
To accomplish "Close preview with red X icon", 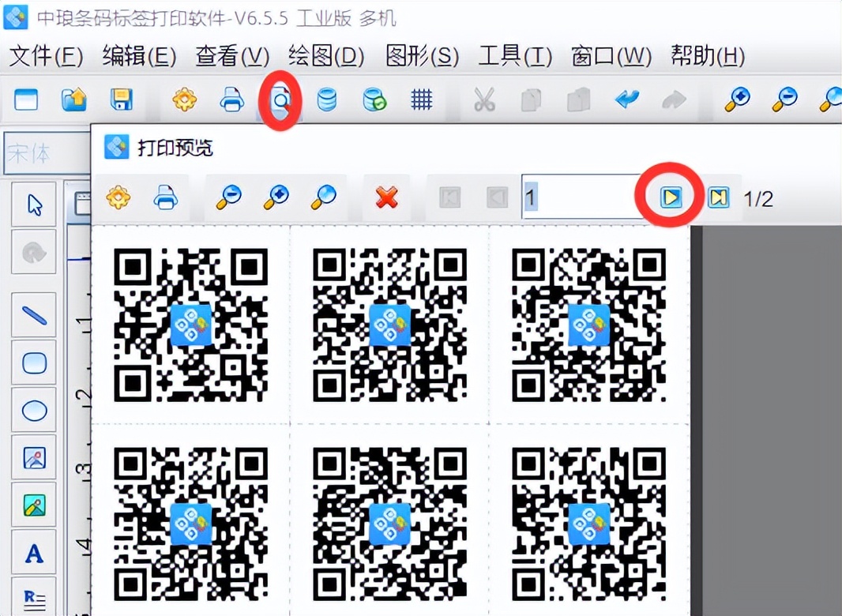I will click(x=386, y=197).
